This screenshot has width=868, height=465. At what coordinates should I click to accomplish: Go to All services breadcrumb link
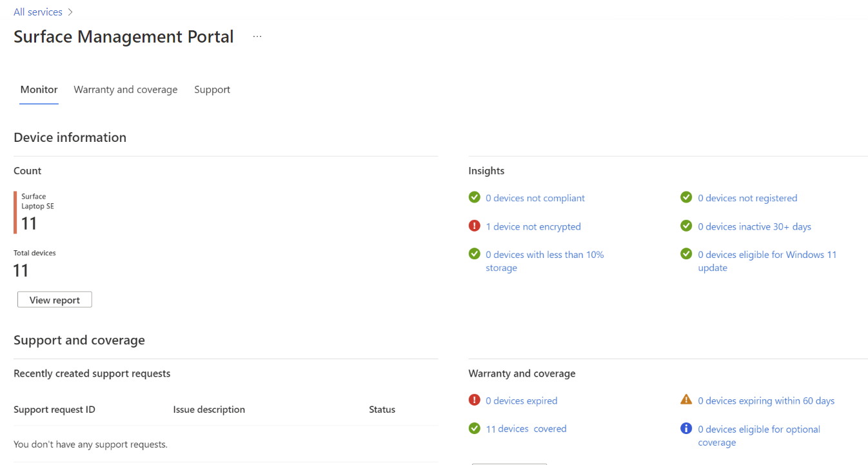click(x=38, y=12)
